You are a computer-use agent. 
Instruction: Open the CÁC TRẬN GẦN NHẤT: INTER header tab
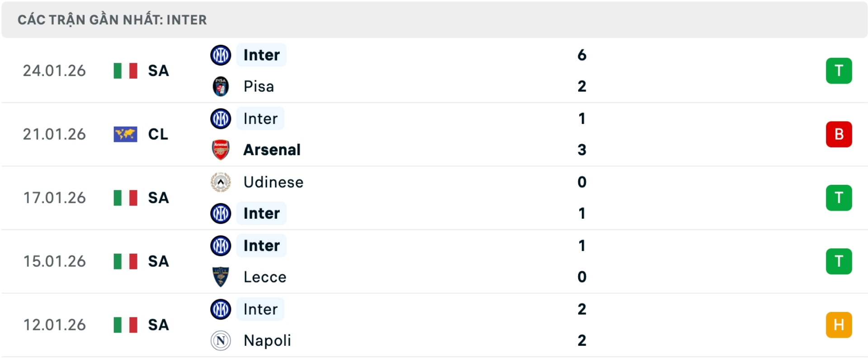pyautogui.click(x=112, y=19)
